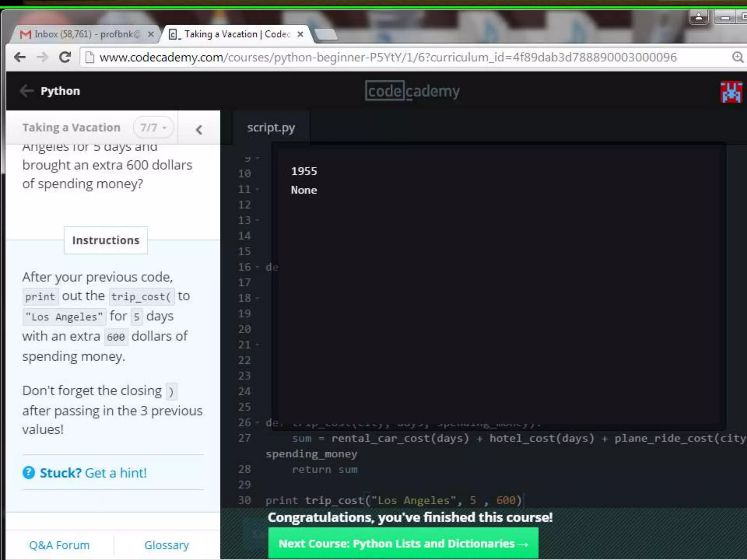
Task: Collapse the instructions panel with chevron
Action: (x=199, y=129)
